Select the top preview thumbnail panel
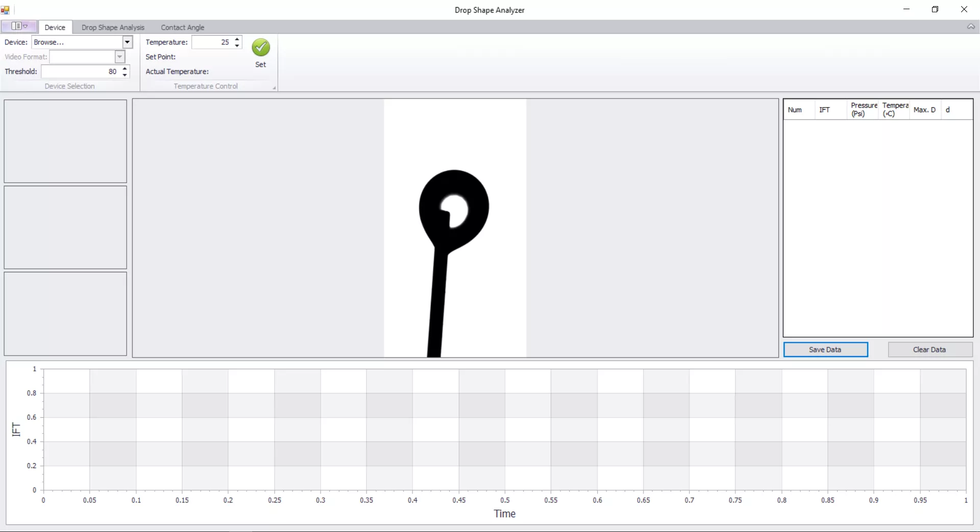 pyautogui.click(x=65, y=141)
